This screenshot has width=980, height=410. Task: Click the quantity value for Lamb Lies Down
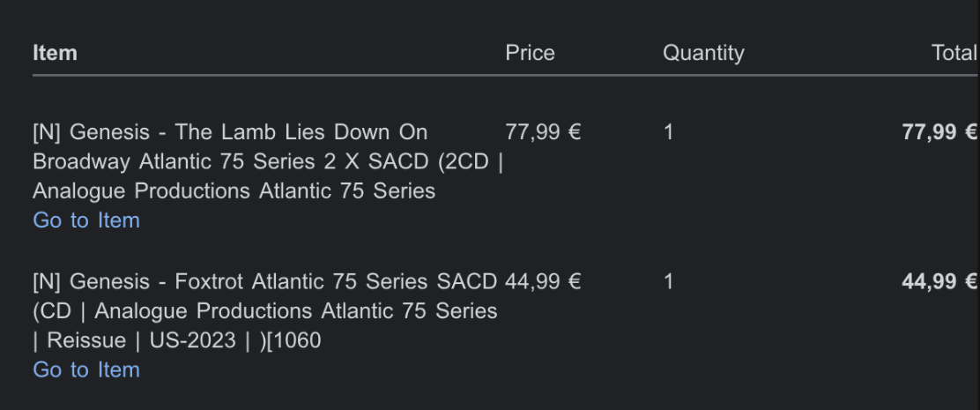(669, 133)
